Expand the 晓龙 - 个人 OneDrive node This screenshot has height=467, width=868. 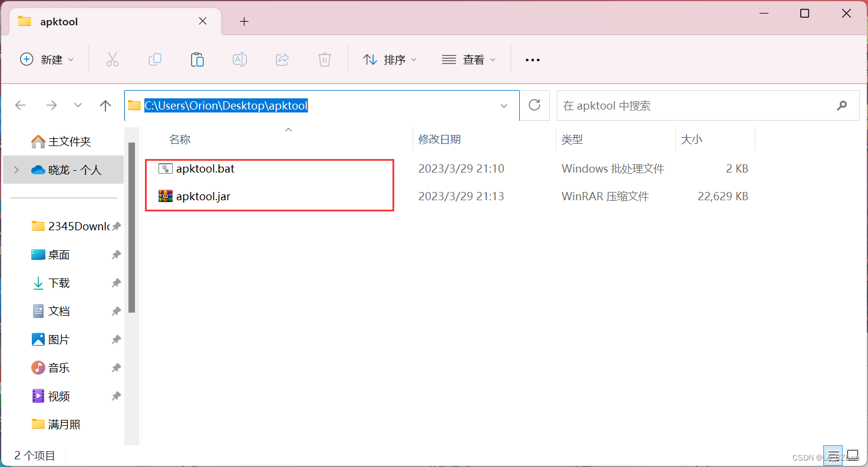tap(16, 170)
